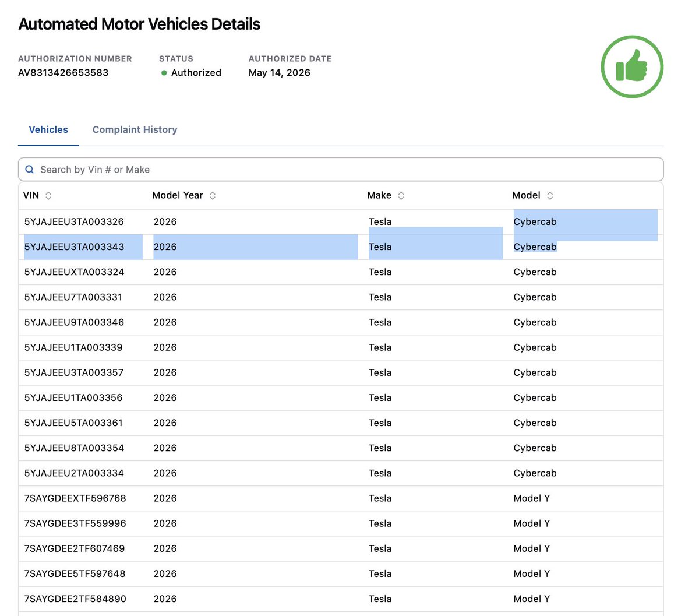Click the VIN column header

tap(31, 195)
